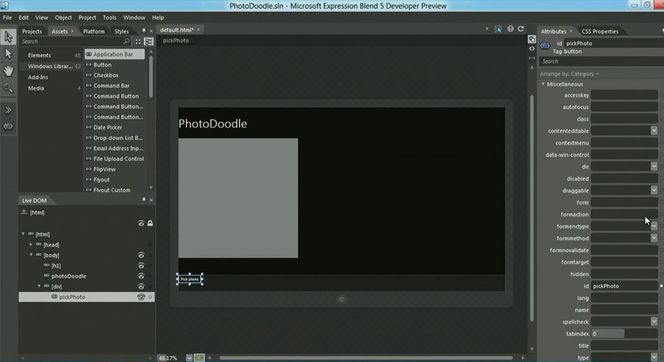Collapse the body node in Live DOM
This screenshot has width=664, height=362.
tap(31, 255)
